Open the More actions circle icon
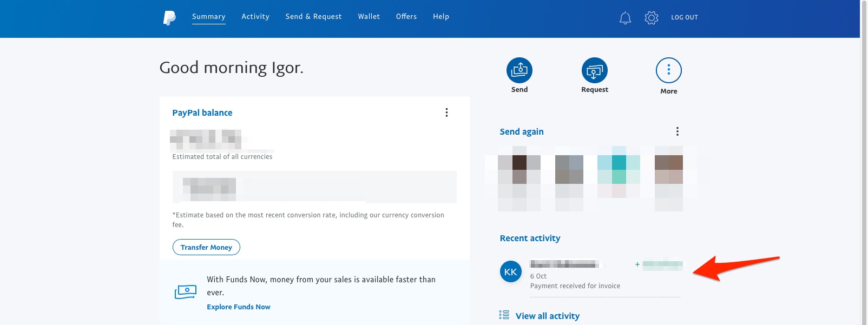Viewport: 868px width, 325px height. click(x=669, y=70)
